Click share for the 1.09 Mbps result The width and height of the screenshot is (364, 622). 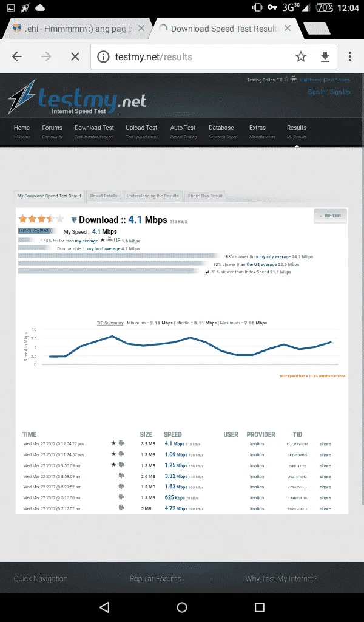(x=326, y=455)
